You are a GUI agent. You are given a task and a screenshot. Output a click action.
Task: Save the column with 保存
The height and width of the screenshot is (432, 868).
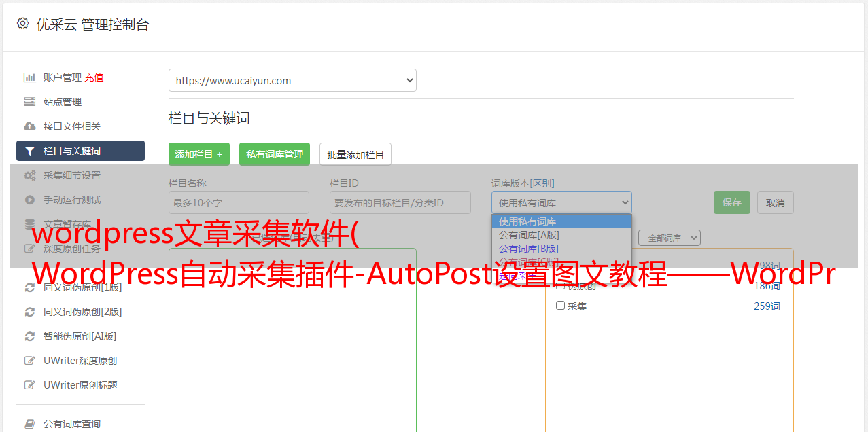732,202
